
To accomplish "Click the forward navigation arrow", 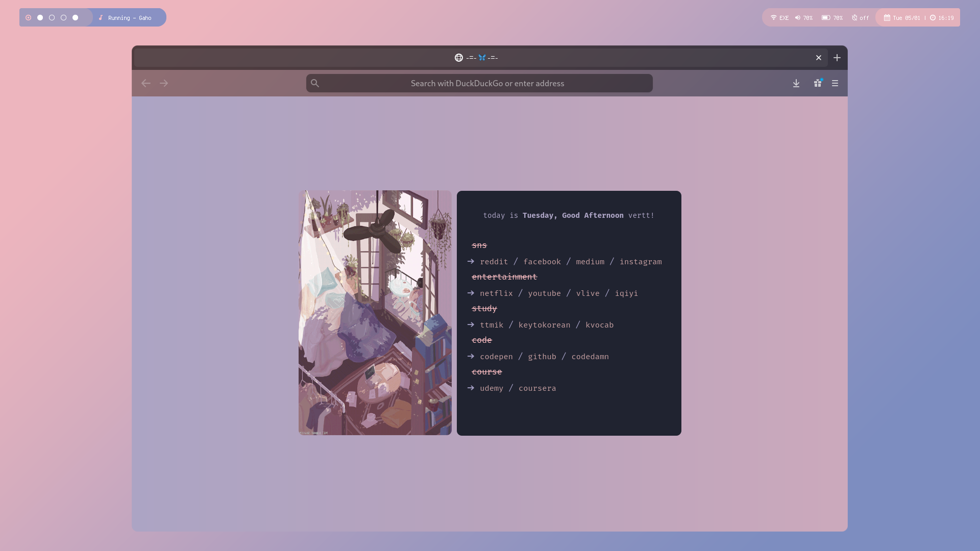I will [x=164, y=83].
